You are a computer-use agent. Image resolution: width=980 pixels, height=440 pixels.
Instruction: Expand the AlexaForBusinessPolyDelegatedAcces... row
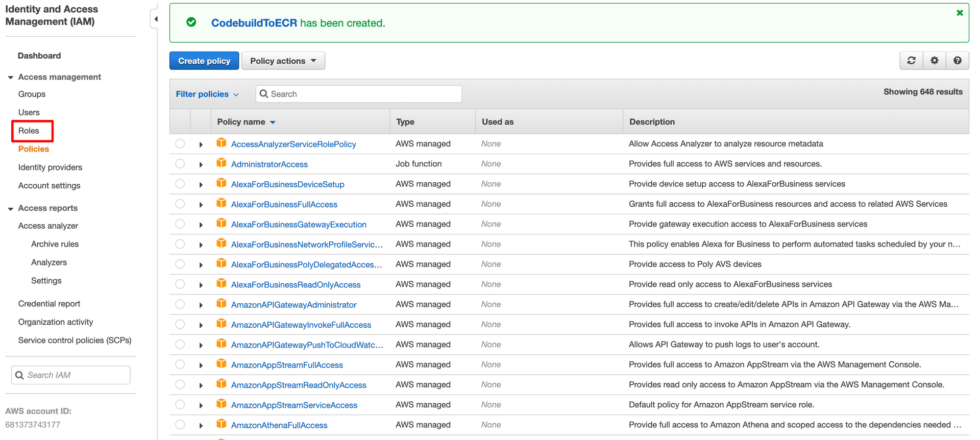click(201, 265)
